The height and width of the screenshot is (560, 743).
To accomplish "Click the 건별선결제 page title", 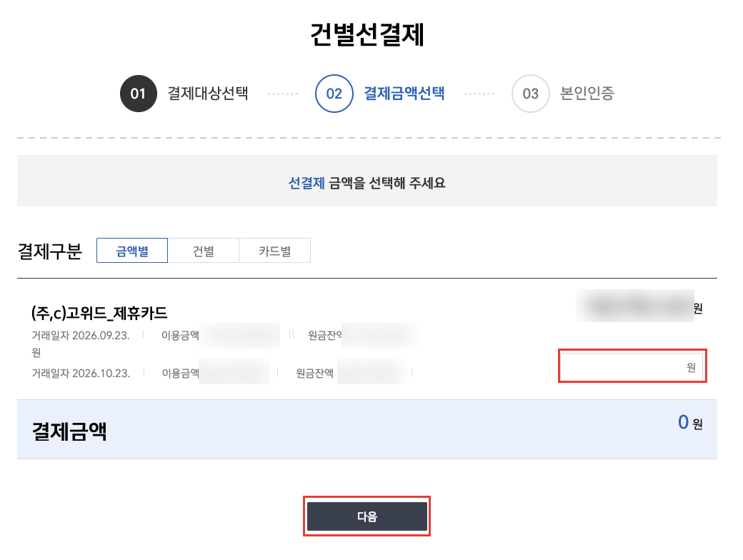I will pos(367,34).
